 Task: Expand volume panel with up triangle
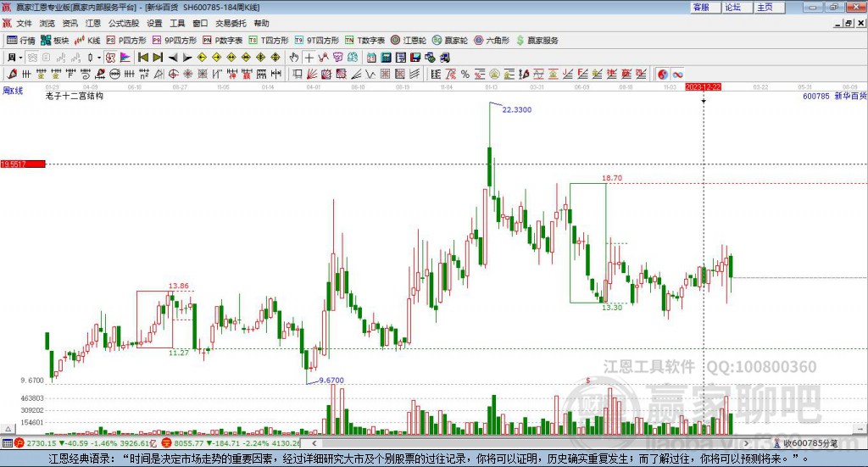[8, 429]
